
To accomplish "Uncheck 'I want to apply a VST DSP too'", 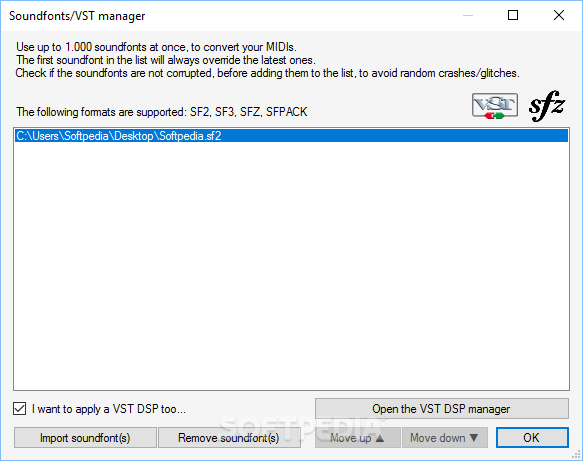I will tap(20, 409).
